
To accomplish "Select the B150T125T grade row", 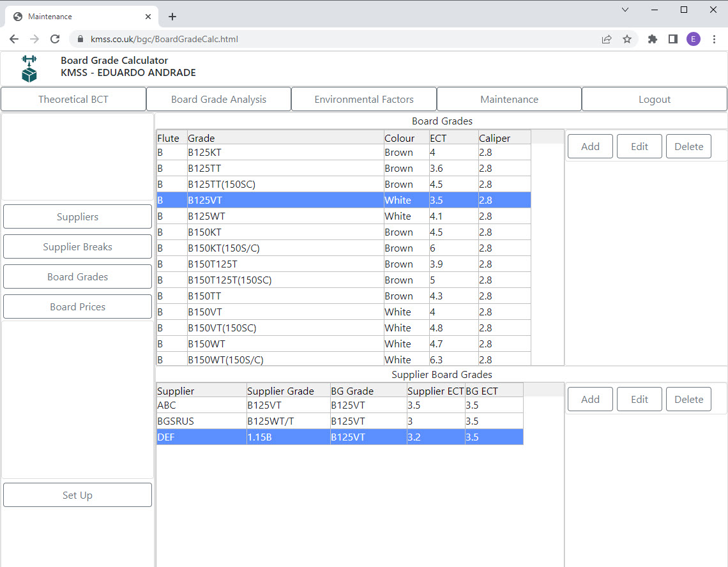I will pyautogui.click(x=344, y=264).
